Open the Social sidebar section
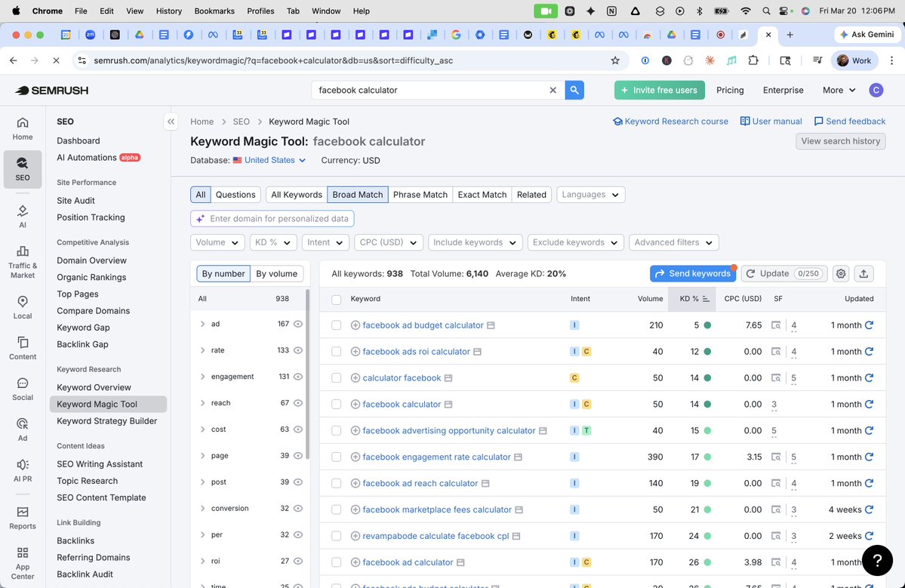Screen dimensions: 905x588 point(23,389)
